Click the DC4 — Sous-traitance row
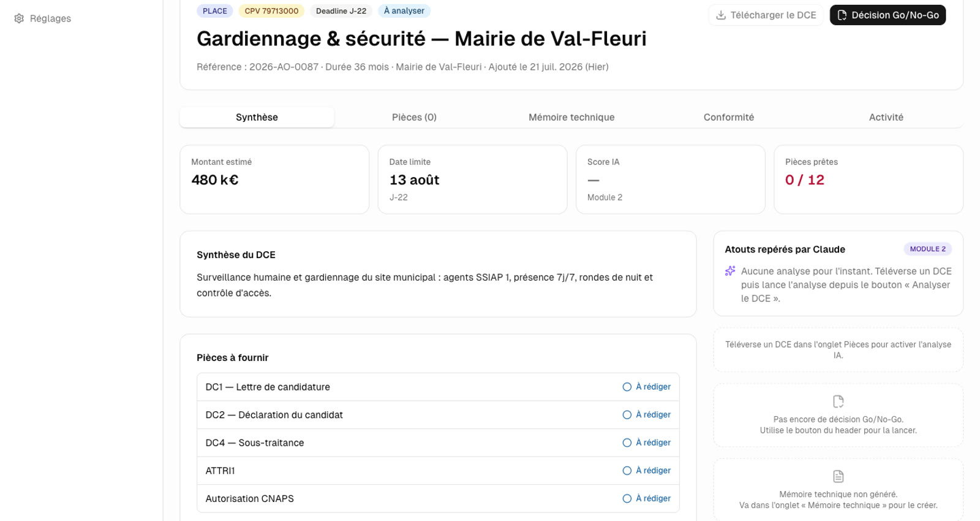This screenshot has width=980, height=521. click(438, 443)
